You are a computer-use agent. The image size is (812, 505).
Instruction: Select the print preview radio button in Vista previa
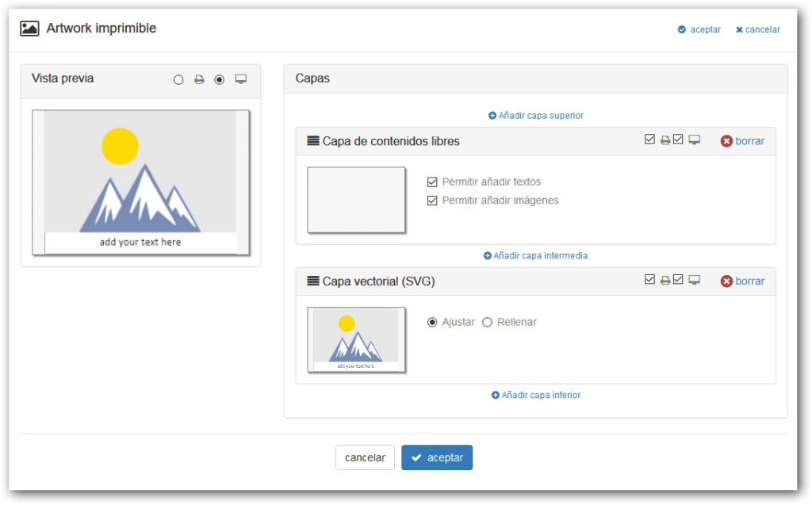(x=178, y=80)
